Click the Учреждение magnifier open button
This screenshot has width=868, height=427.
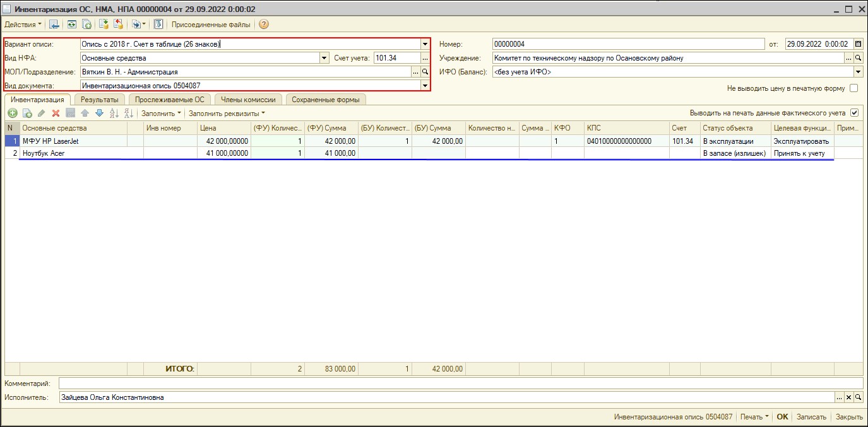pyautogui.click(x=859, y=58)
